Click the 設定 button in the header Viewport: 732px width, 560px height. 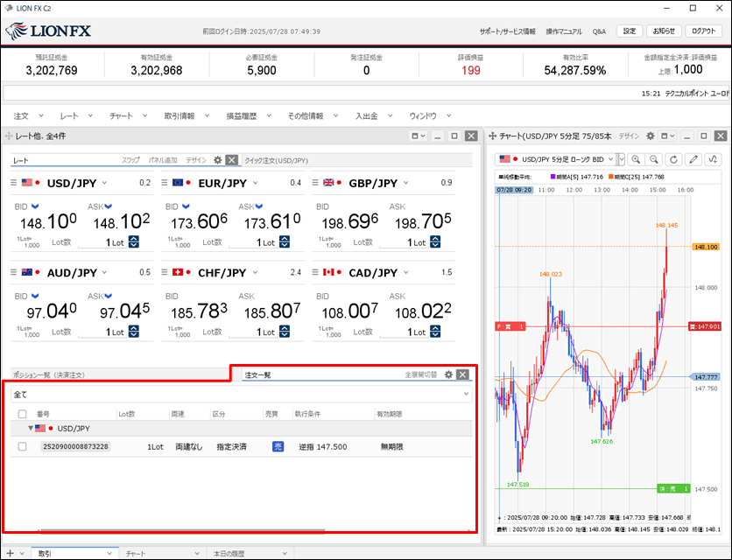[x=630, y=31]
